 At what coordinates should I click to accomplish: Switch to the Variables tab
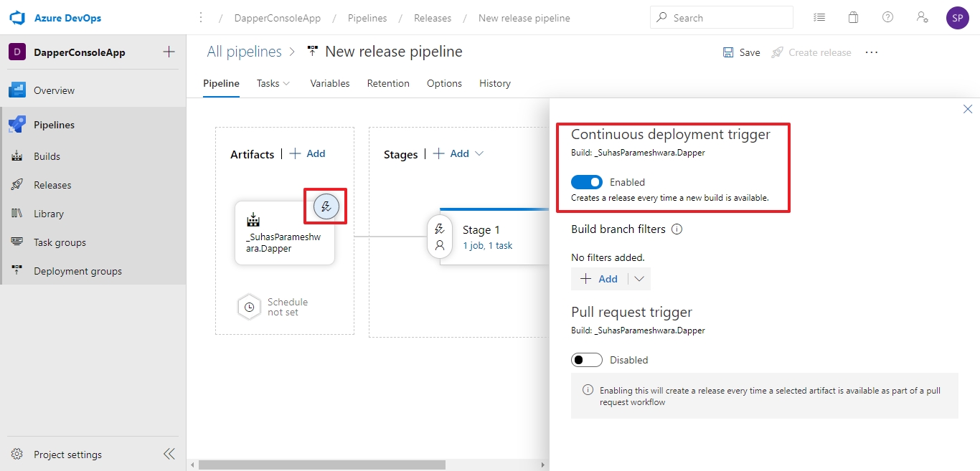[x=330, y=83]
